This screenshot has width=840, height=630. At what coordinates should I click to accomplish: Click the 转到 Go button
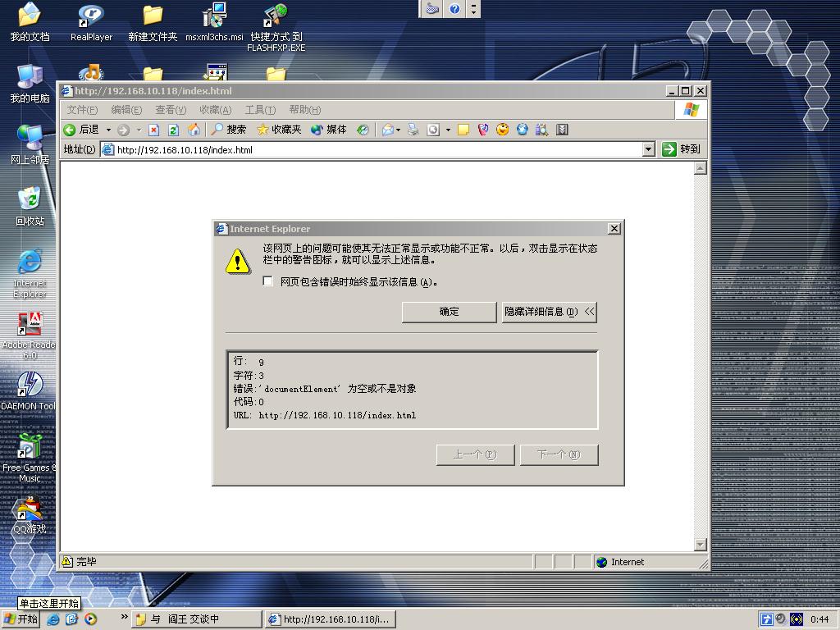(681, 149)
